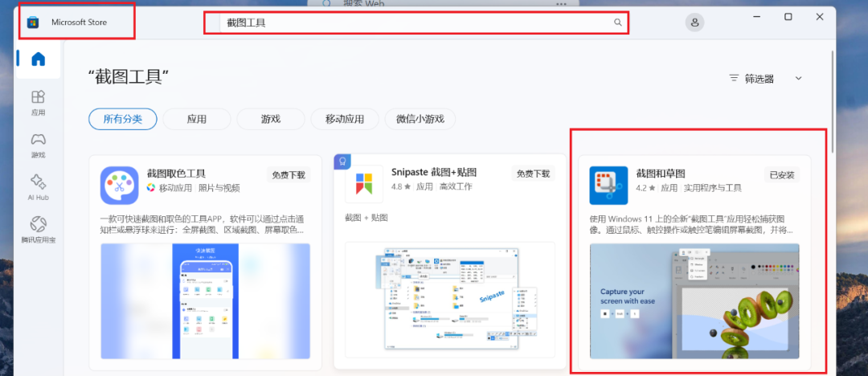Click 免费下载 for 截图取色工具
The width and height of the screenshot is (868, 376).
click(x=289, y=174)
